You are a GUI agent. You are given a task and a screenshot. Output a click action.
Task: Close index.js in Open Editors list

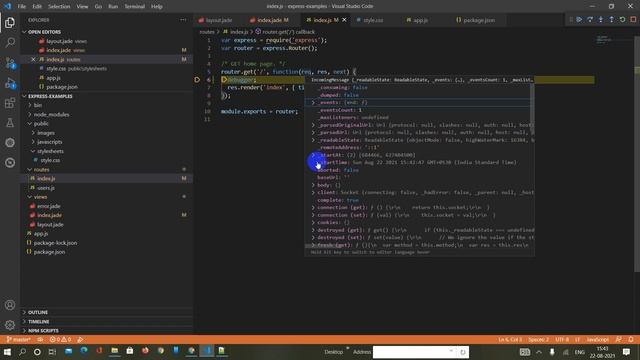tap(33, 59)
